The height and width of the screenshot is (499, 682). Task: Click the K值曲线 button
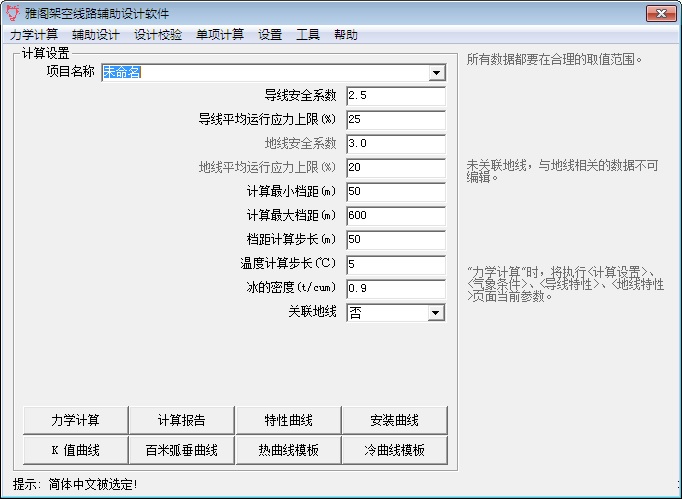[76, 450]
